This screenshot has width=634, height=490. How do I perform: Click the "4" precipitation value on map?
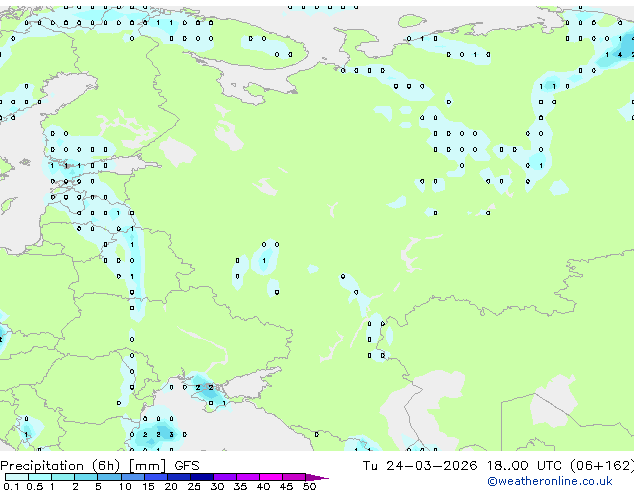[x=620, y=55]
